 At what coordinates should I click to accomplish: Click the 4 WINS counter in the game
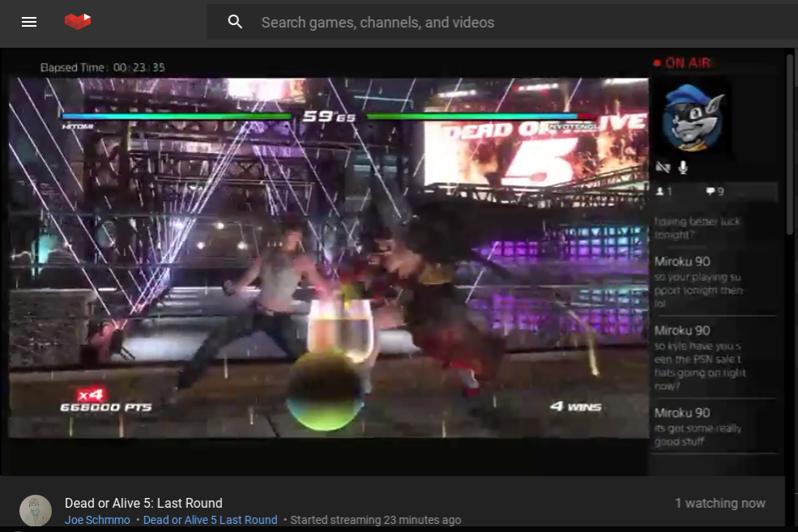tap(575, 406)
